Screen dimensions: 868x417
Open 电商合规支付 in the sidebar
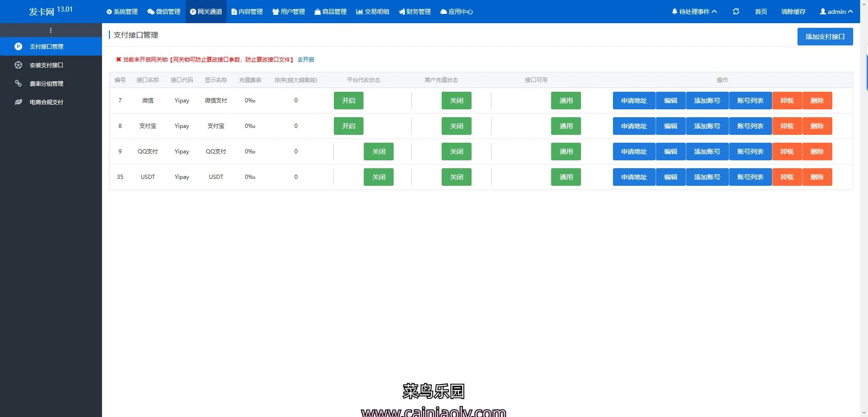tap(46, 102)
